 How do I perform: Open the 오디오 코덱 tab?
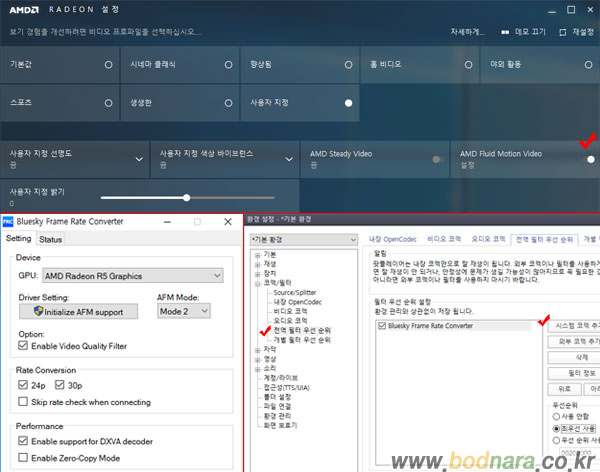pyautogui.click(x=488, y=239)
